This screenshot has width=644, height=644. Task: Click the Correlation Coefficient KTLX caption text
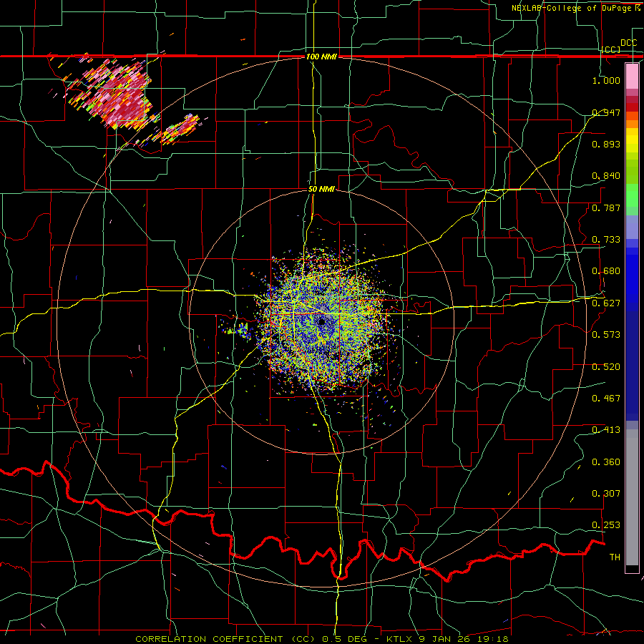[322, 639]
